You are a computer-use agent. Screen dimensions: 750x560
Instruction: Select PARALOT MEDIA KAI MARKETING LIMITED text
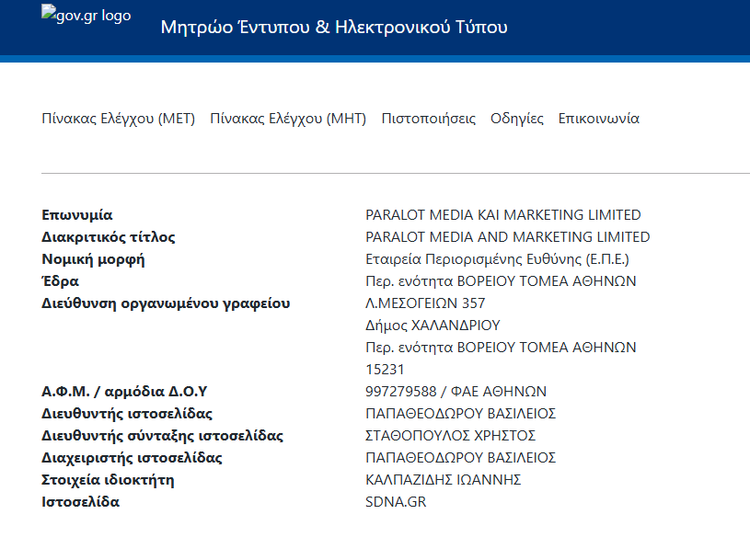[503, 215]
